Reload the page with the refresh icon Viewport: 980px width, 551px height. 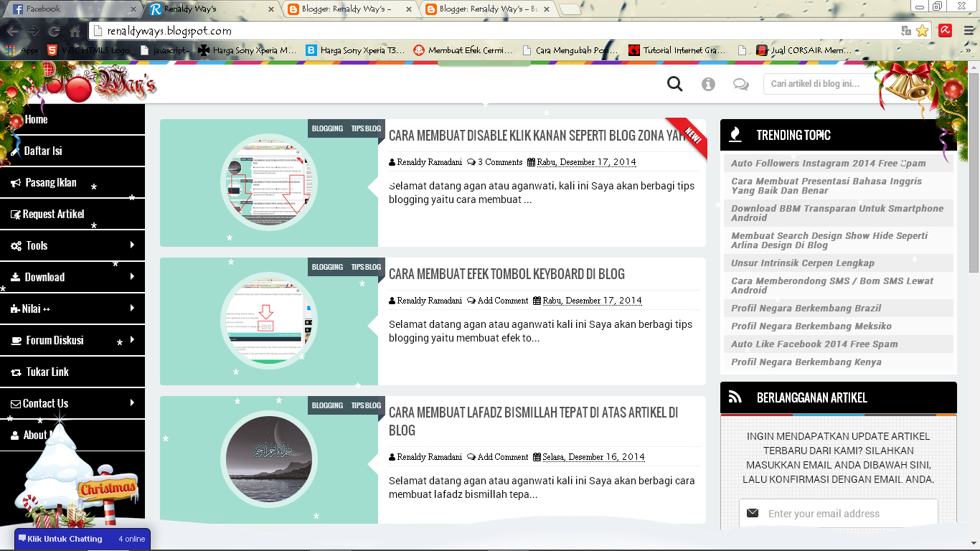(54, 32)
